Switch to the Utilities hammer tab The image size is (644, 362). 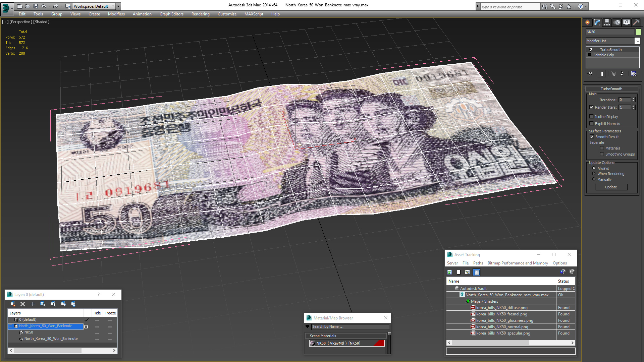(x=636, y=22)
